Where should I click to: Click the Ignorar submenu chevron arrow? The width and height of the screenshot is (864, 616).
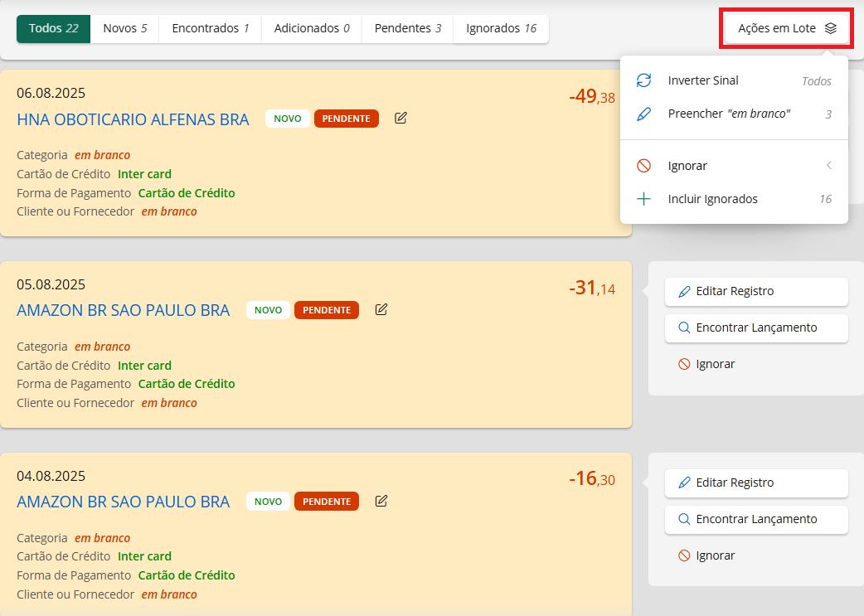(x=828, y=165)
